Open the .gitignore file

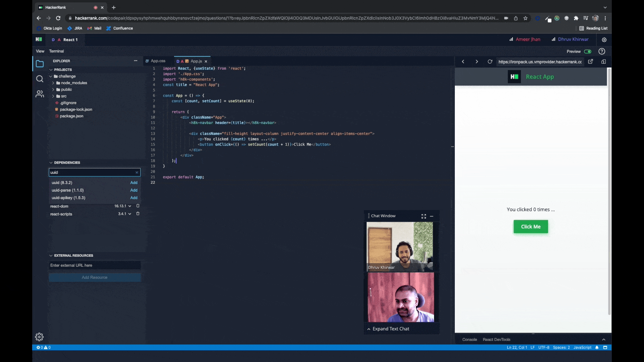pyautogui.click(x=68, y=103)
